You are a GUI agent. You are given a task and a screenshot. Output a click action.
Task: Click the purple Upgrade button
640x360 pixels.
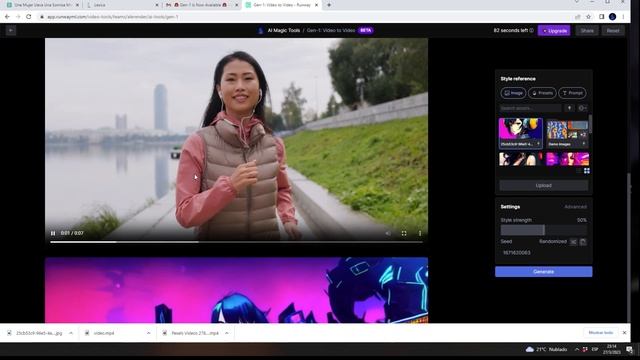pyautogui.click(x=554, y=31)
